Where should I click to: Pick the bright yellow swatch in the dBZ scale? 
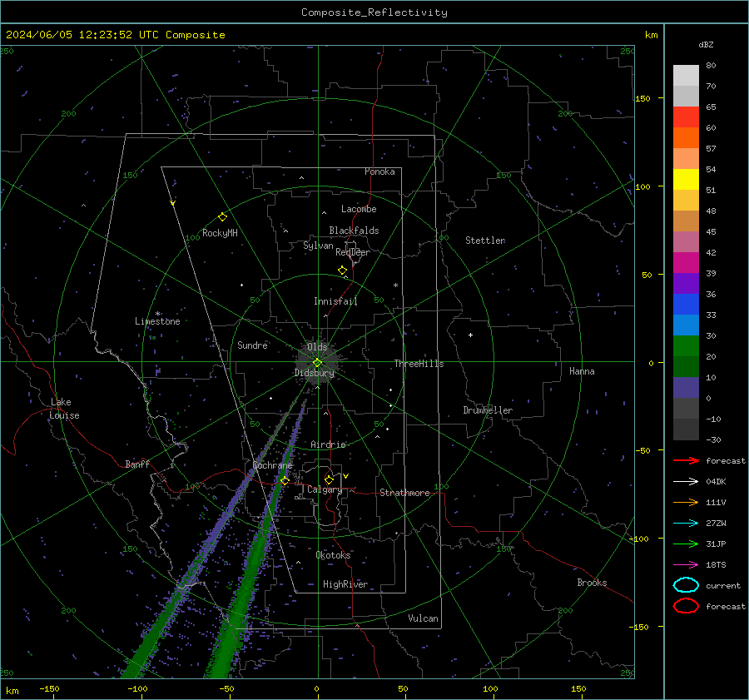point(686,180)
